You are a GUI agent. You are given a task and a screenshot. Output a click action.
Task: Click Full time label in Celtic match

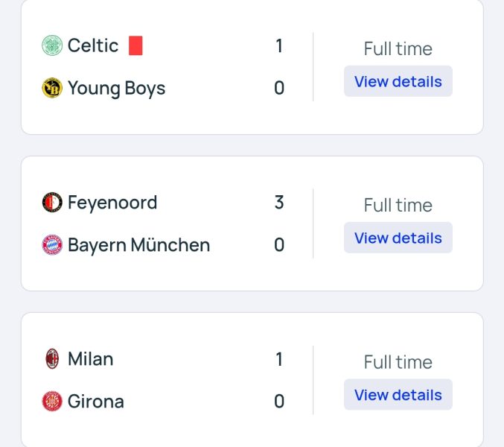[398, 49]
